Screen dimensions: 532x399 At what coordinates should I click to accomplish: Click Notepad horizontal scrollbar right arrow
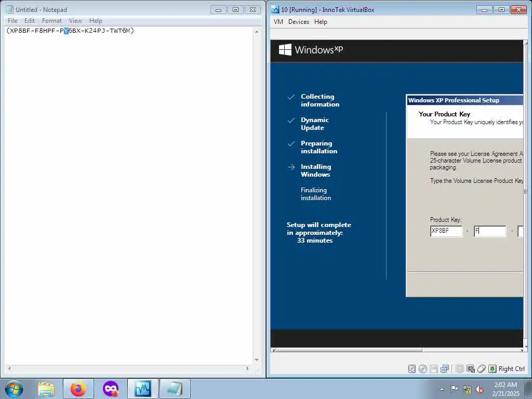coord(247,368)
